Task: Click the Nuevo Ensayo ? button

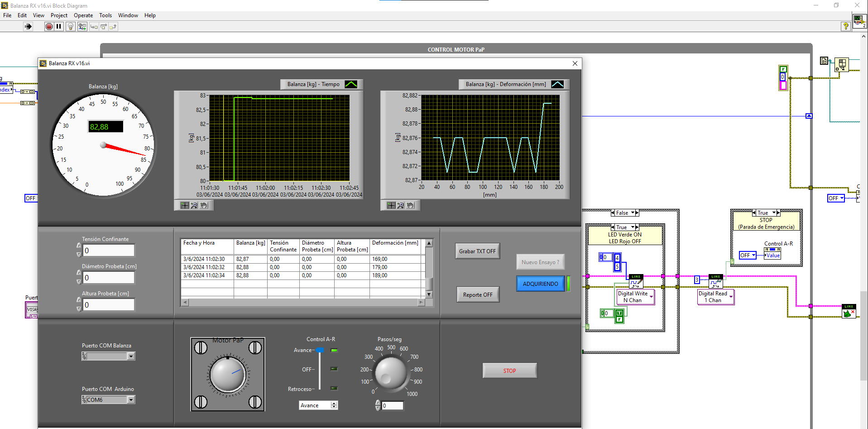Action: [540, 262]
